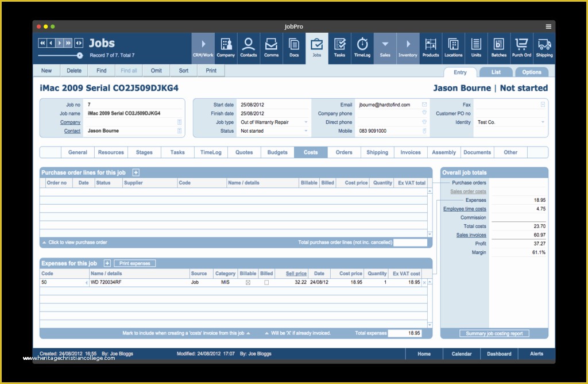Open the Tasks module icon
588x384 pixels.
pos(339,48)
